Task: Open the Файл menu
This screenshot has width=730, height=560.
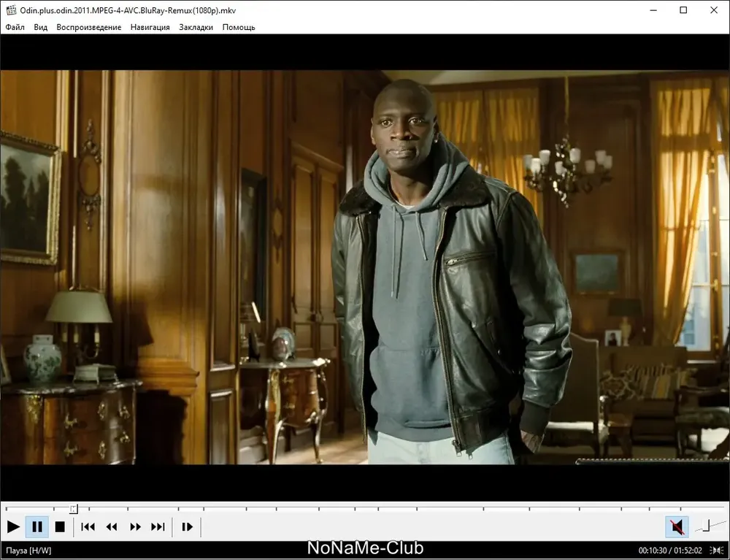Action: click(x=15, y=27)
